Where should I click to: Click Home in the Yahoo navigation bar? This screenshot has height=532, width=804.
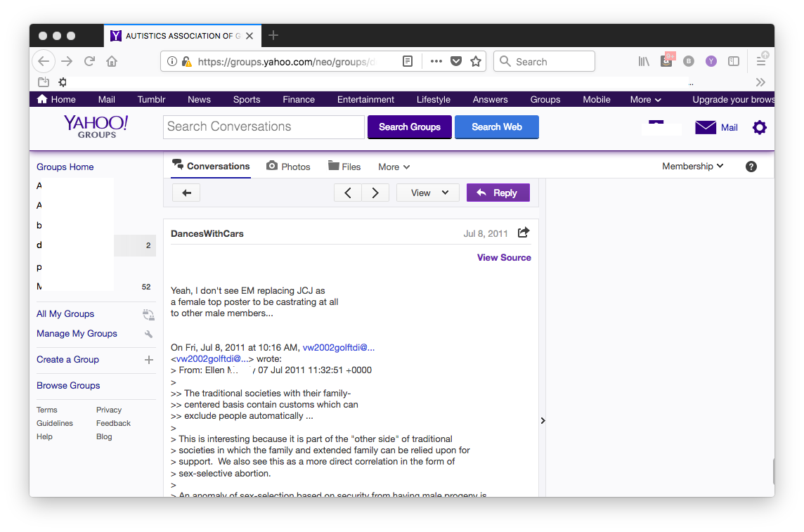tap(57, 99)
